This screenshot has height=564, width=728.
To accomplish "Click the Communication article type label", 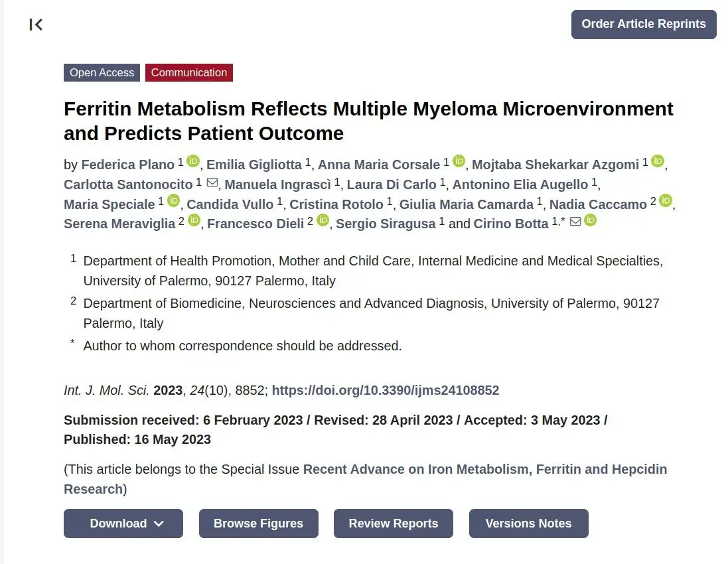I will point(189,72).
